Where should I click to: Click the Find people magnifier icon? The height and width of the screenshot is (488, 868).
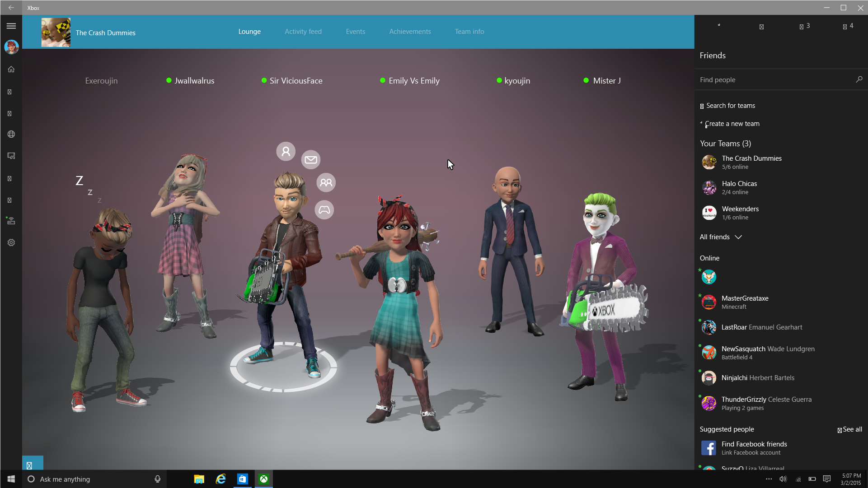pos(859,79)
